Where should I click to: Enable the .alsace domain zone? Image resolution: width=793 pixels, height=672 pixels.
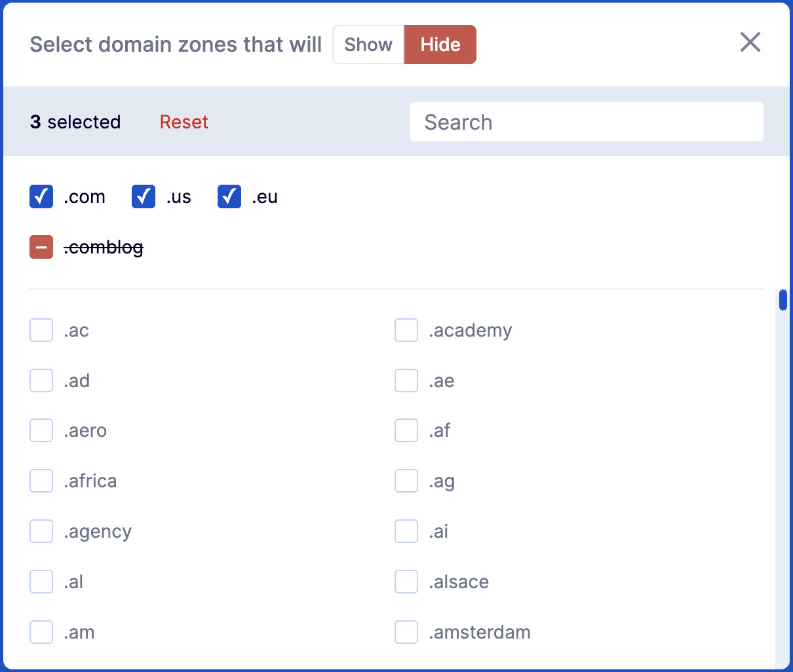[406, 582]
